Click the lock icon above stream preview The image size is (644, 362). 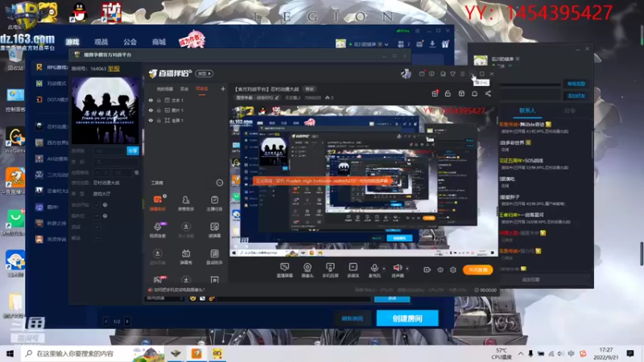(x=448, y=93)
